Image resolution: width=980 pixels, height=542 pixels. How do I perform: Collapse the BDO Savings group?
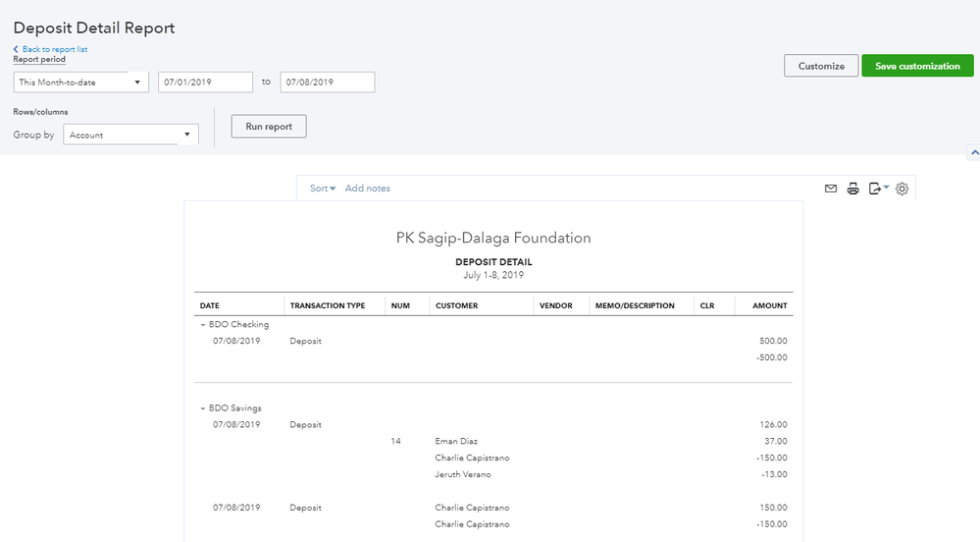(203, 407)
